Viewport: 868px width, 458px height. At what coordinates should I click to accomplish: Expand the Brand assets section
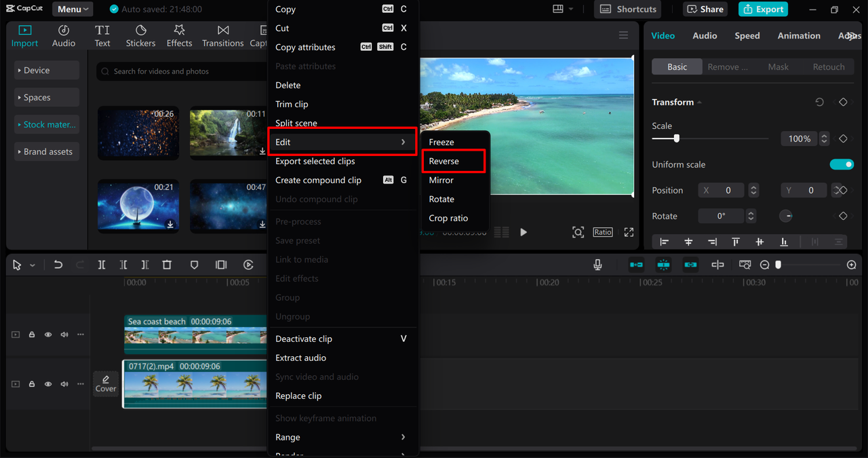click(47, 151)
